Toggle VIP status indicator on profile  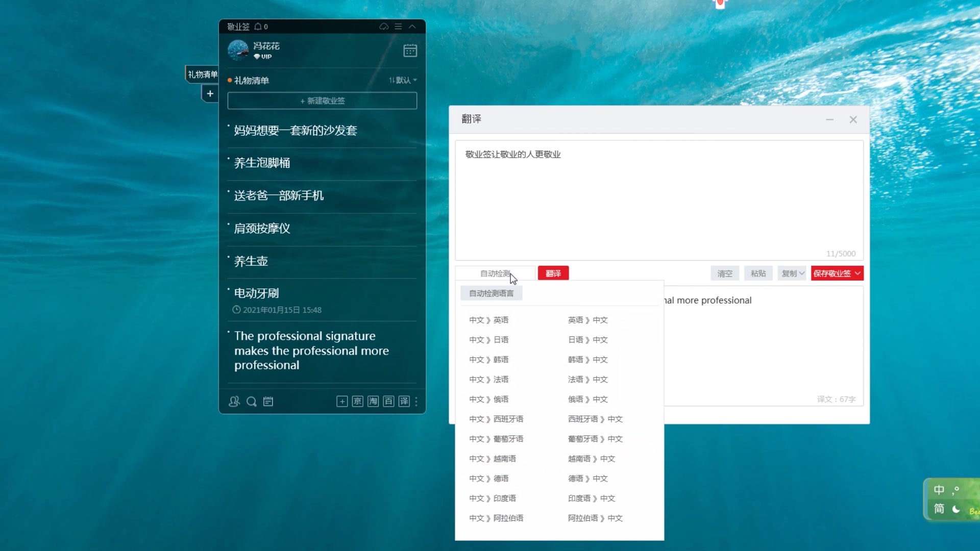(x=262, y=57)
